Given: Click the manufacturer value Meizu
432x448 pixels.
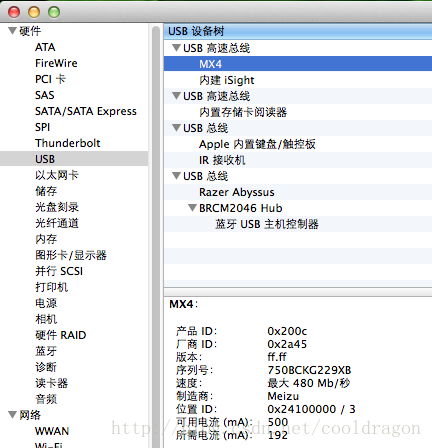Looking at the screenshot, I should (x=283, y=396).
